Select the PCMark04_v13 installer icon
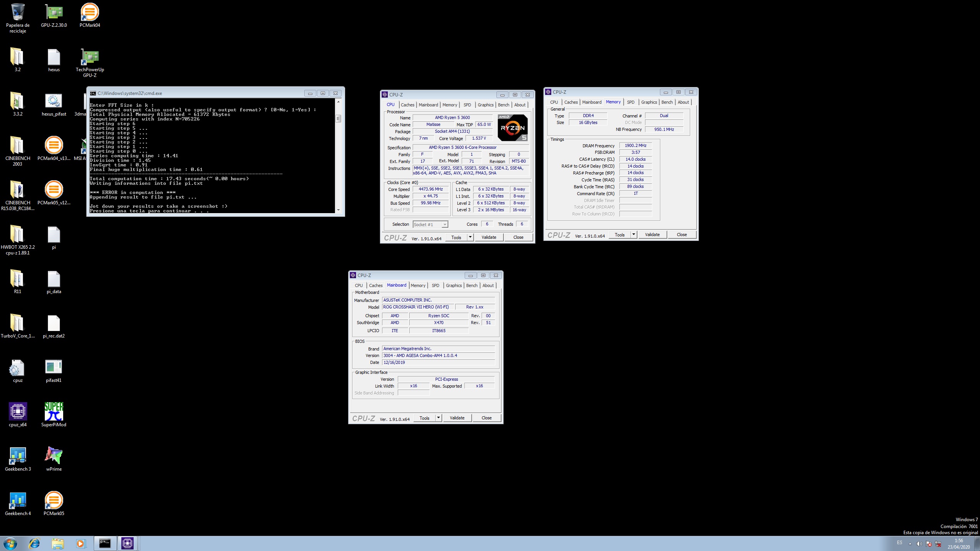This screenshot has width=980, height=551. [x=54, y=149]
